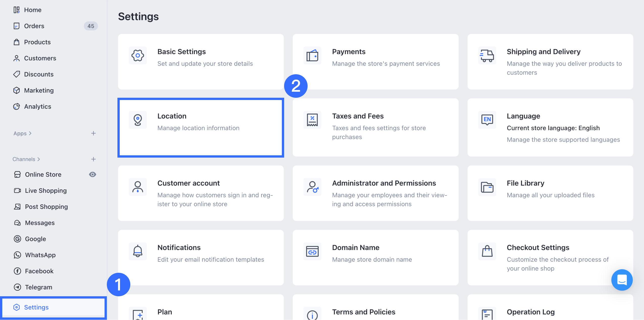Click "Manage location information" description
Viewport: 644px width, 320px height.
pyautogui.click(x=198, y=128)
